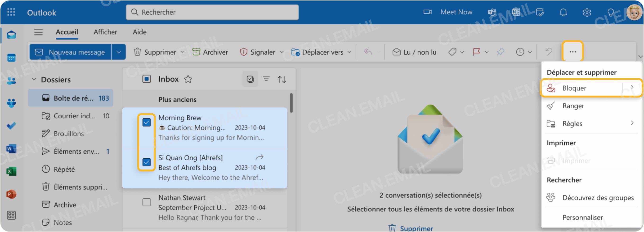Uncheck the Si Quan Ong message checkbox
The height and width of the screenshot is (232, 644).
click(x=147, y=162)
